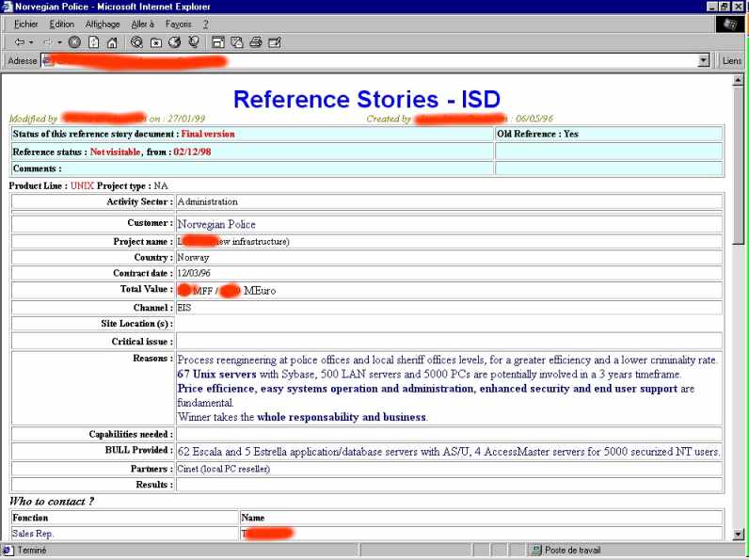The width and height of the screenshot is (749, 560).
Task: Open the Forward button history dropdown arrow
Action: pyautogui.click(x=59, y=42)
